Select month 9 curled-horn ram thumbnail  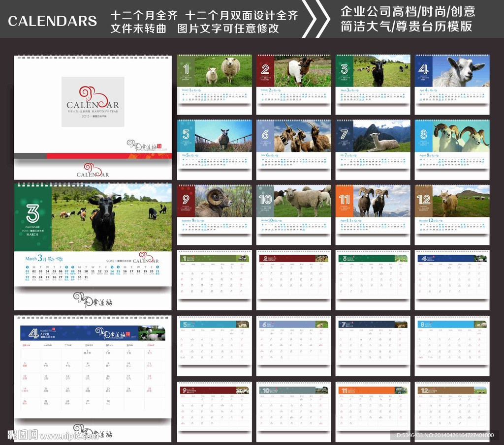pos(215,215)
